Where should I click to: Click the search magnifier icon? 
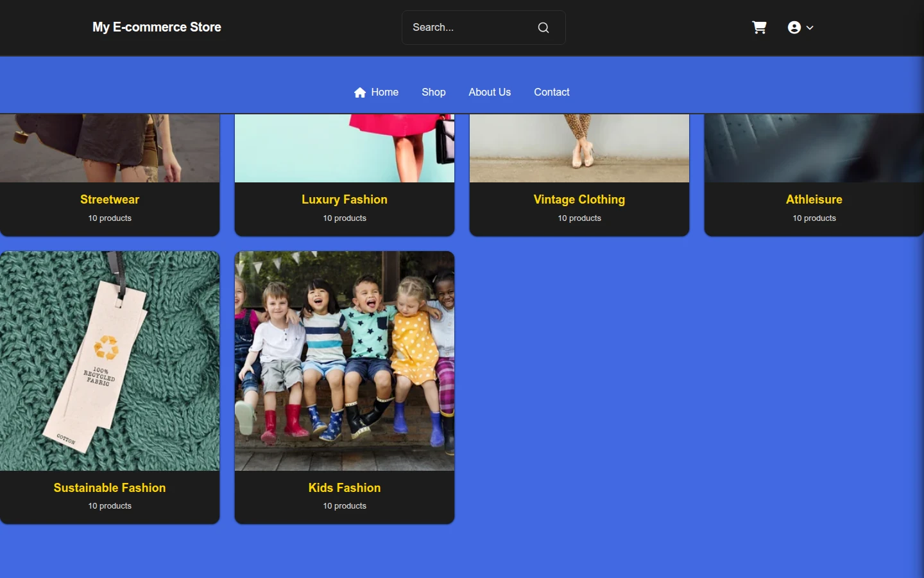coord(543,28)
